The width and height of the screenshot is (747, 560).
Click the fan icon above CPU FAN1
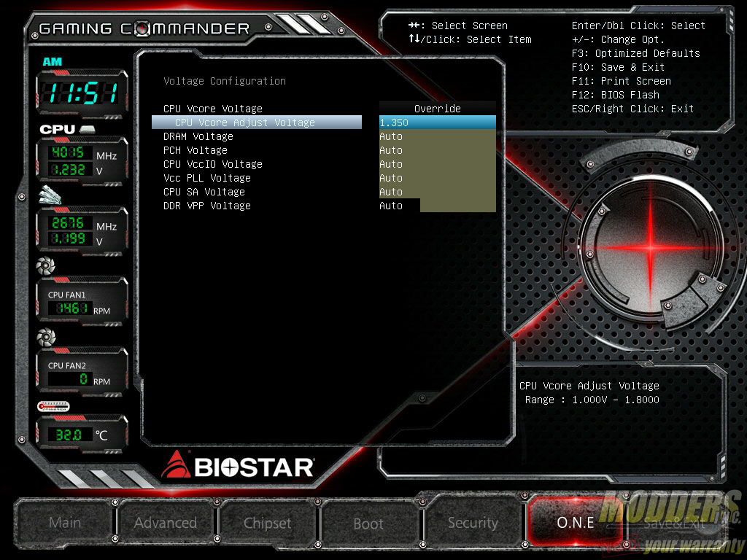click(46, 266)
